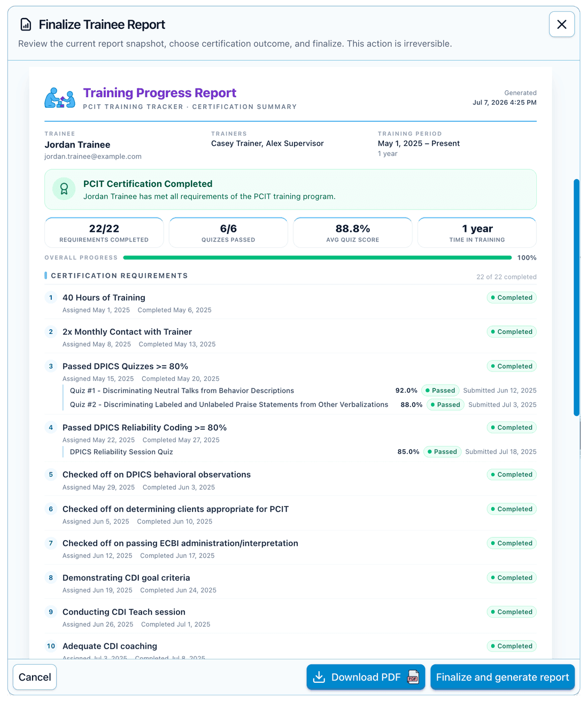Click 'Casey Trainer, Alex Supervisor' trainers text
This screenshot has height=701, width=588.
(x=267, y=143)
